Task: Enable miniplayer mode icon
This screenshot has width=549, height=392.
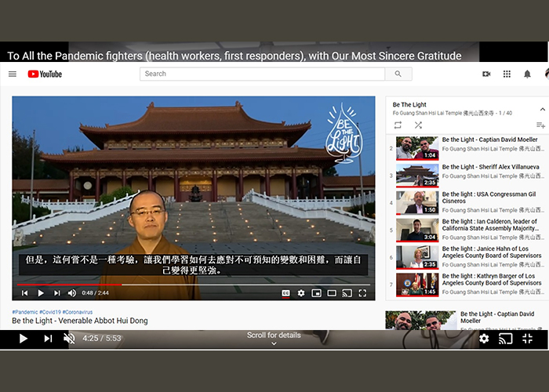Action: (317, 293)
